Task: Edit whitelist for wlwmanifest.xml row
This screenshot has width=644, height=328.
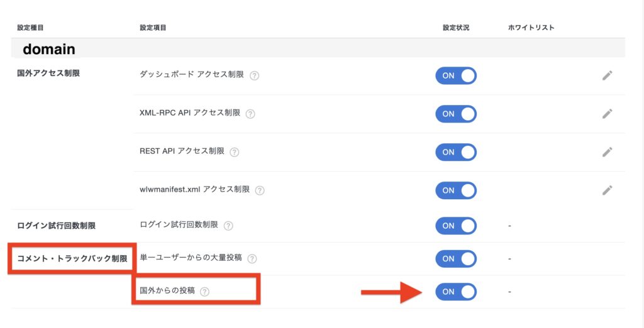Action: (x=607, y=190)
